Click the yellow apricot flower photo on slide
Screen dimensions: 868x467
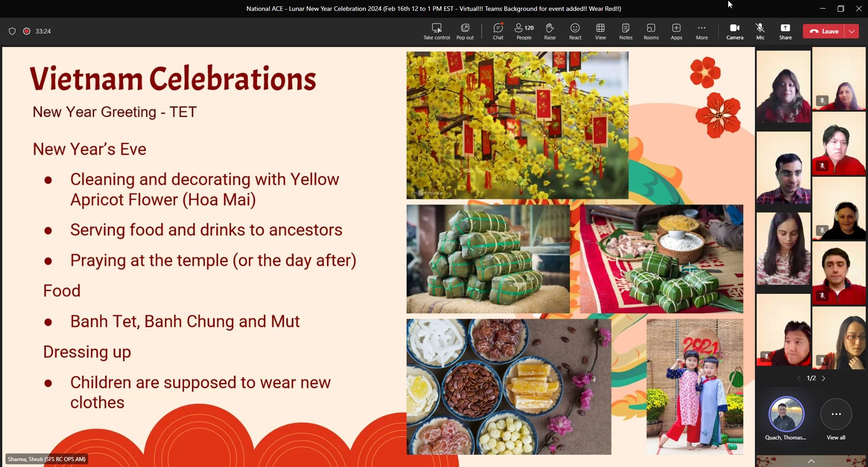(x=517, y=125)
